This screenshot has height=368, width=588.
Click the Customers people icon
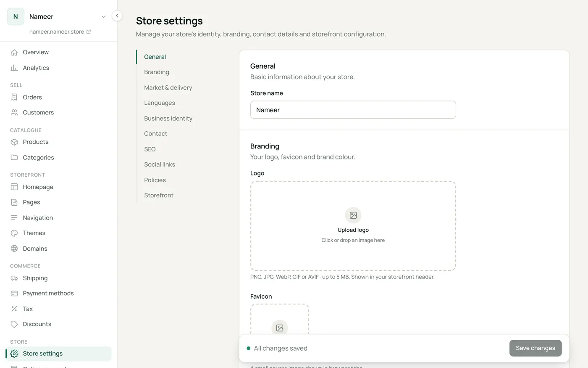pyautogui.click(x=14, y=112)
